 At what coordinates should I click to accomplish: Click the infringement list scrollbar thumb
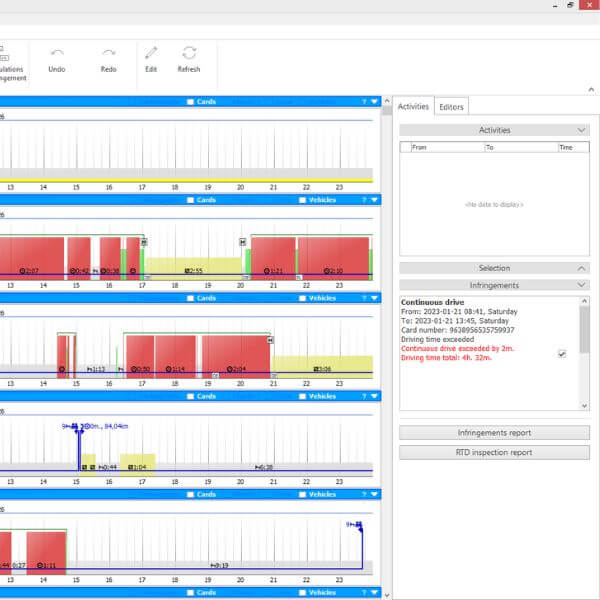pyautogui.click(x=584, y=329)
